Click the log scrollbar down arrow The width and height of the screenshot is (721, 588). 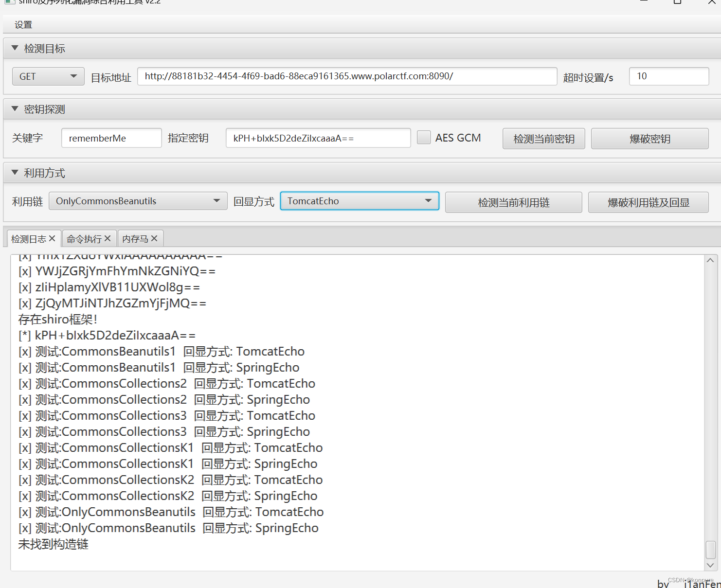(x=710, y=565)
